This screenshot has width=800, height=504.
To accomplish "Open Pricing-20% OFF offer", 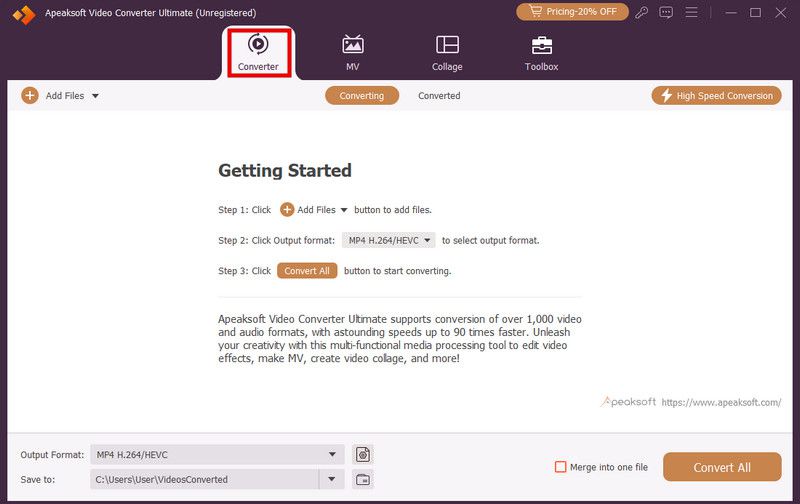I will pyautogui.click(x=572, y=12).
